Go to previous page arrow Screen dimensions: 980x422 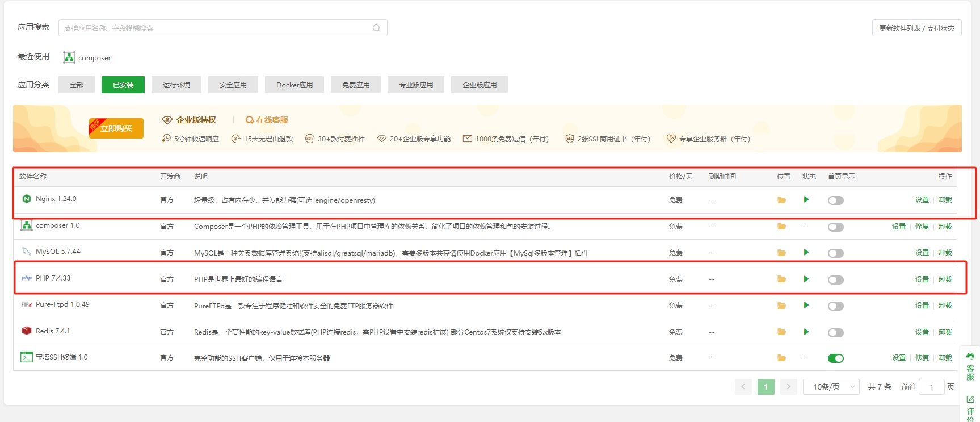(743, 387)
